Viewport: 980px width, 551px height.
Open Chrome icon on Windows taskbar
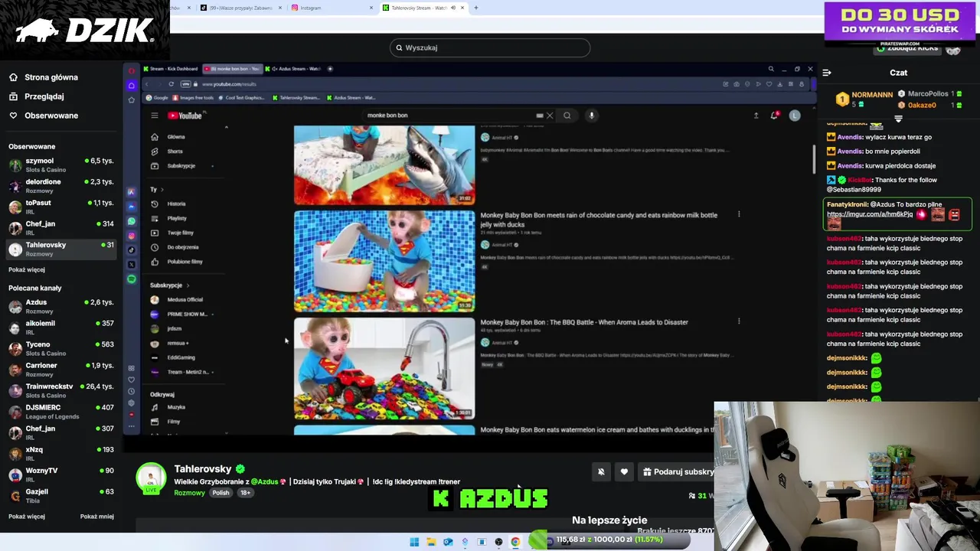click(515, 542)
